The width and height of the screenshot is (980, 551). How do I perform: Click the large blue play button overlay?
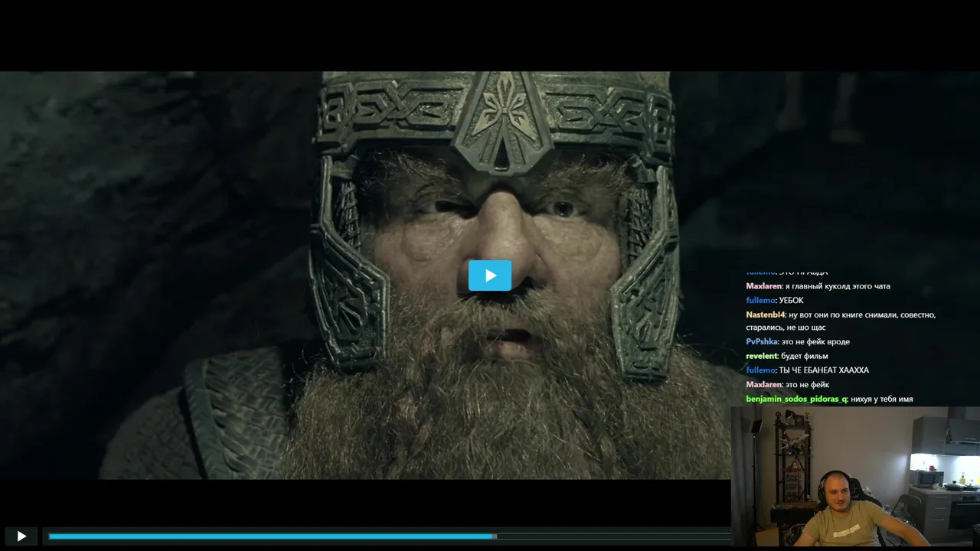[x=490, y=275]
